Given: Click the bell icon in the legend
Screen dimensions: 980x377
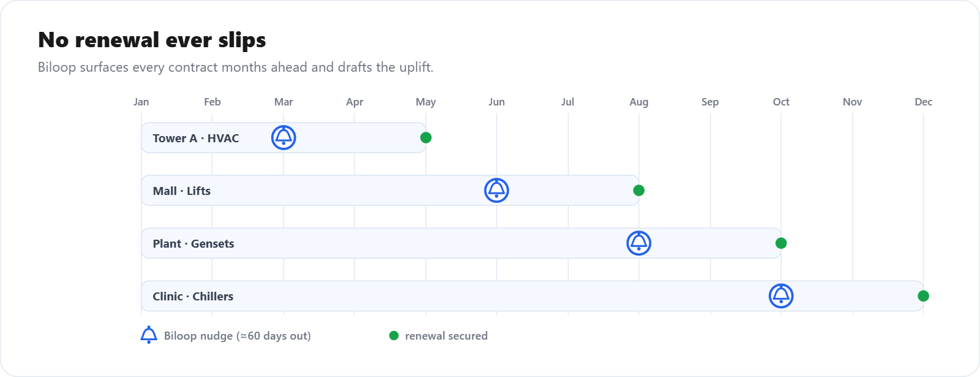Looking at the screenshot, I should 149,335.
